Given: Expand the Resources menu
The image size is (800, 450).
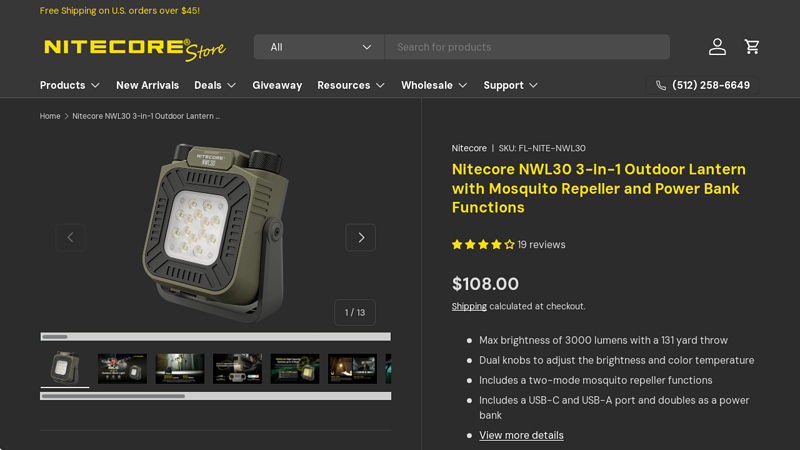Looking at the screenshot, I should coord(351,85).
